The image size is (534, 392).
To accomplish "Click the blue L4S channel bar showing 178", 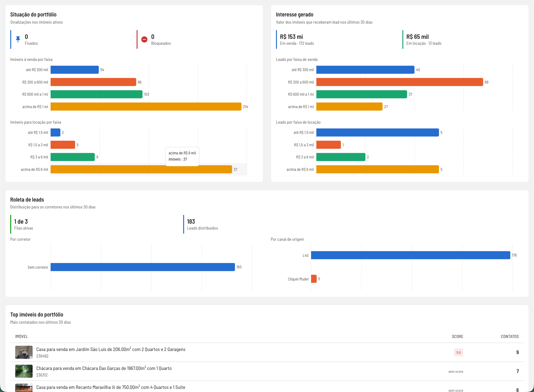I will click(x=411, y=255).
